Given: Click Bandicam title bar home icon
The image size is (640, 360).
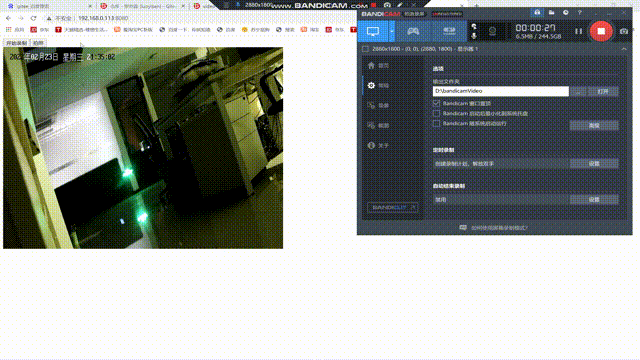Looking at the screenshot, I should [x=537, y=13].
